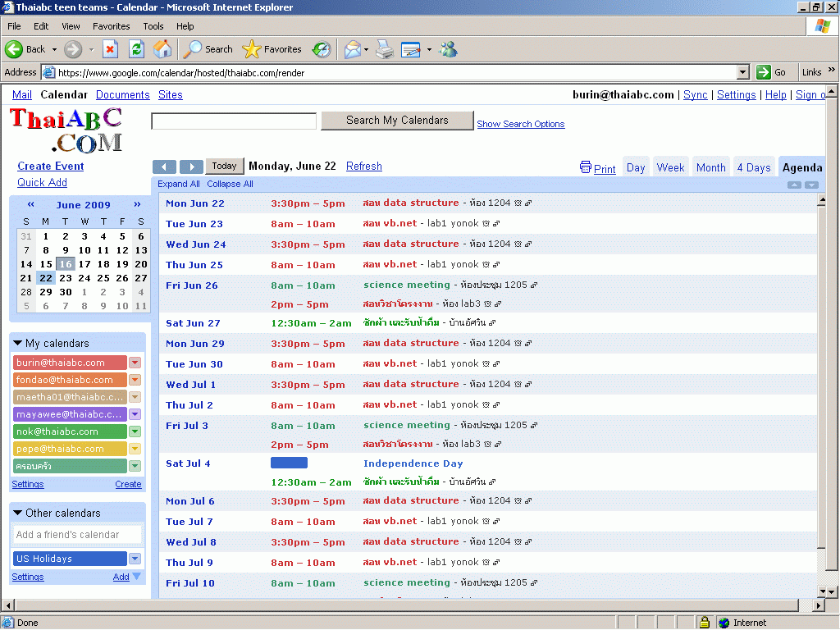Click the Create Event link
Viewport: 840px width, 630px height.
point(51,166)
